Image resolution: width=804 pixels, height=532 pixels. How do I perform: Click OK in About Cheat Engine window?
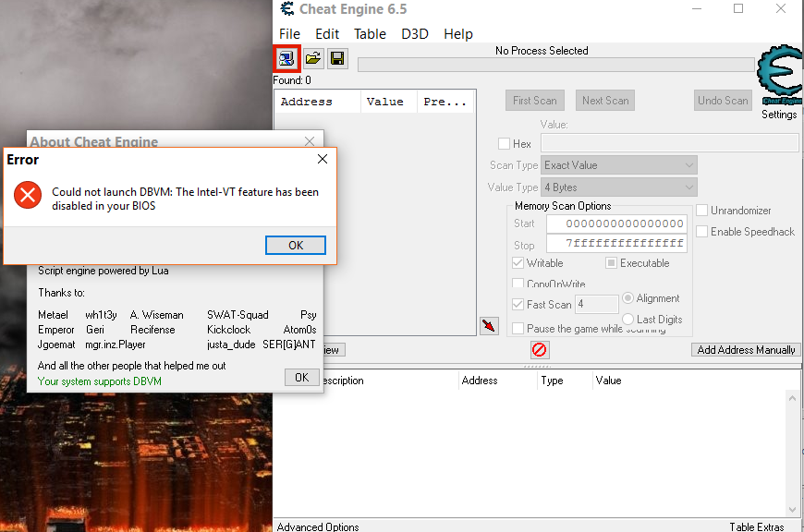pos(302,377)
